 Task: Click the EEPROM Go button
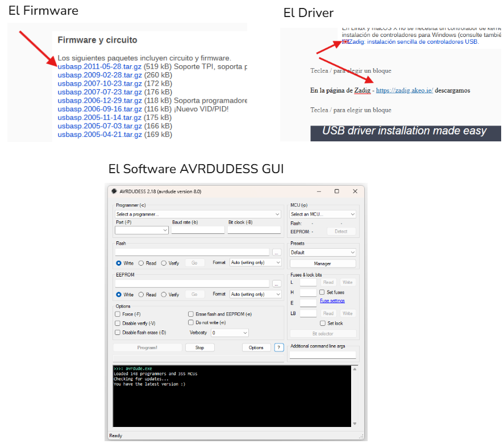[194, 294]
